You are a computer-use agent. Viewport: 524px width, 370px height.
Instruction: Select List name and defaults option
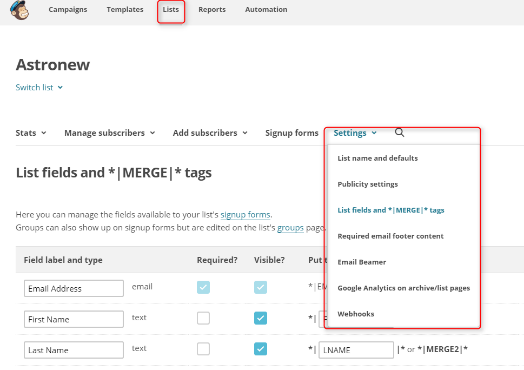point(378,158)
